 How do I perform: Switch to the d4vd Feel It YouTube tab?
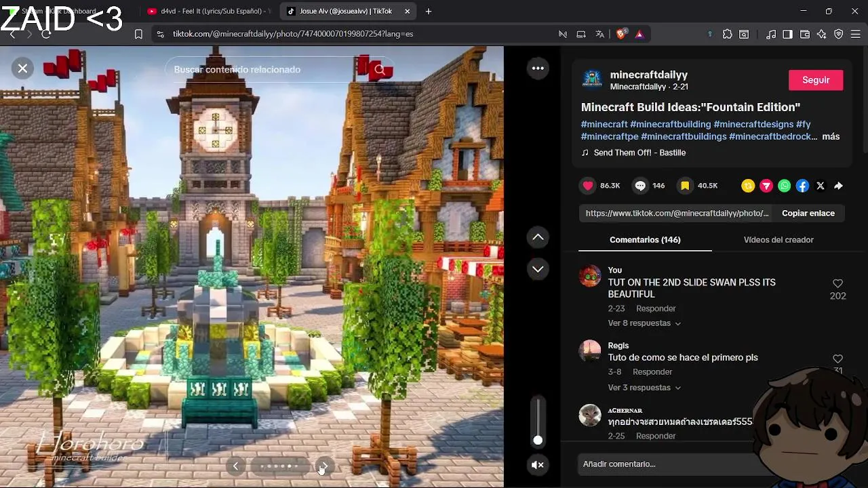209,12
